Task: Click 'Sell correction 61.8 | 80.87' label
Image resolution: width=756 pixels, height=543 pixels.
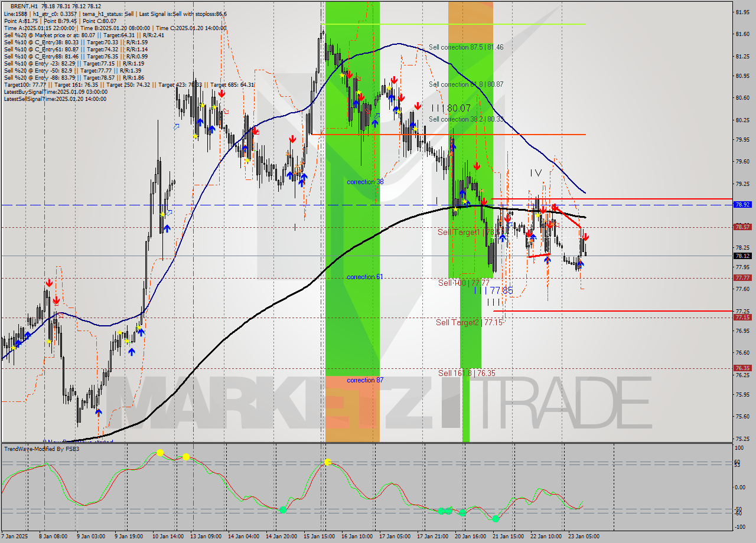Action: point(466,84)
